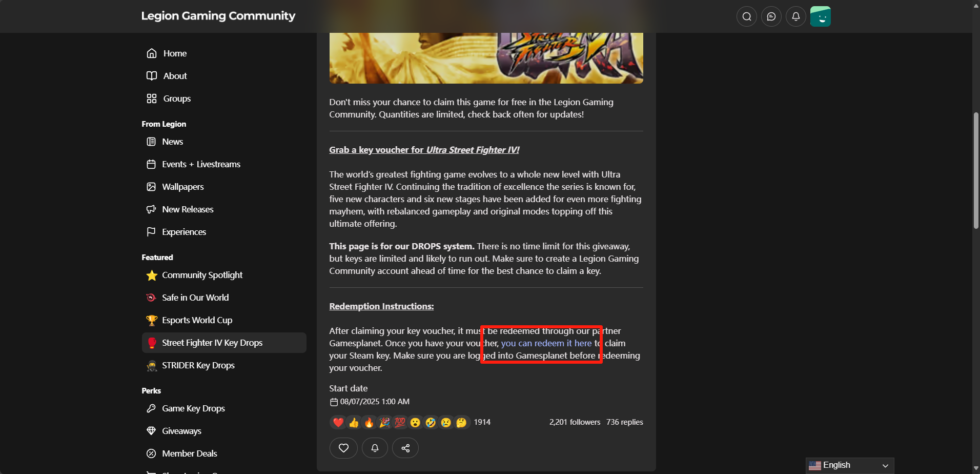View the 2,201 followers list
The height and width of the screenshot is (474, 980).
pos(575,422)
